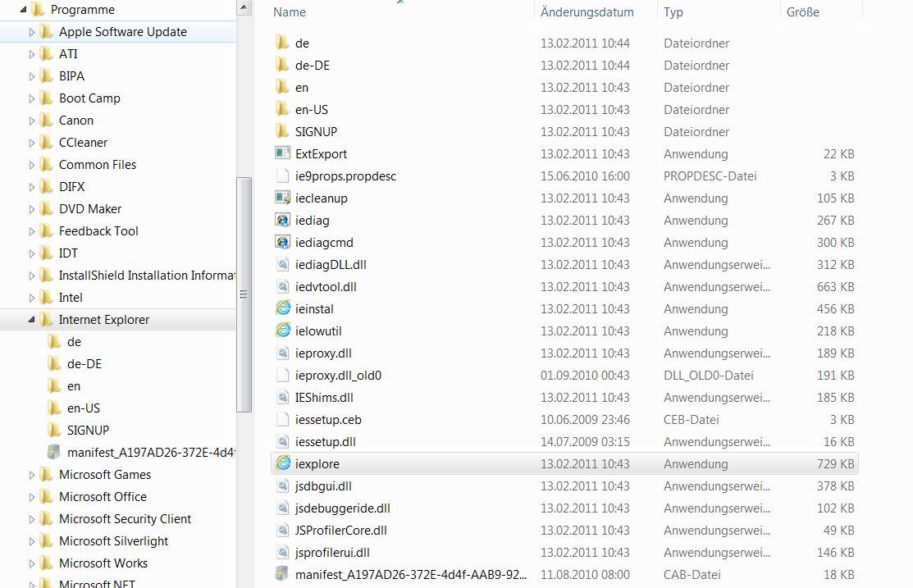Click the SIGNUP folder icon in file list
This screenshot has height=588, width=913.
point(283,131)
